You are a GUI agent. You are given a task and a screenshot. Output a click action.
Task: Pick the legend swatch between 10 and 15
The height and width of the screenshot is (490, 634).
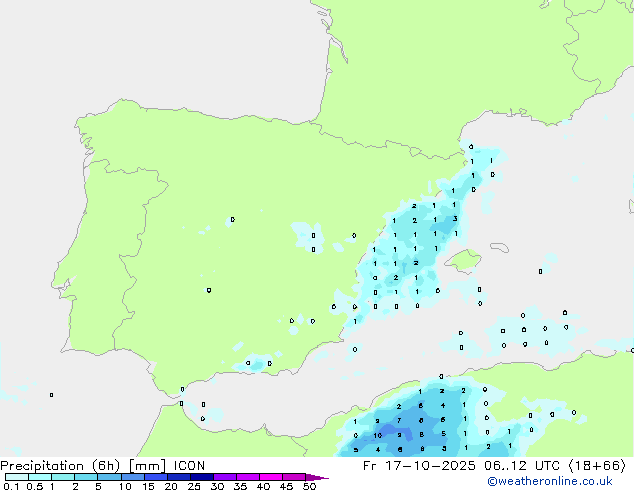tap(132, 477)
